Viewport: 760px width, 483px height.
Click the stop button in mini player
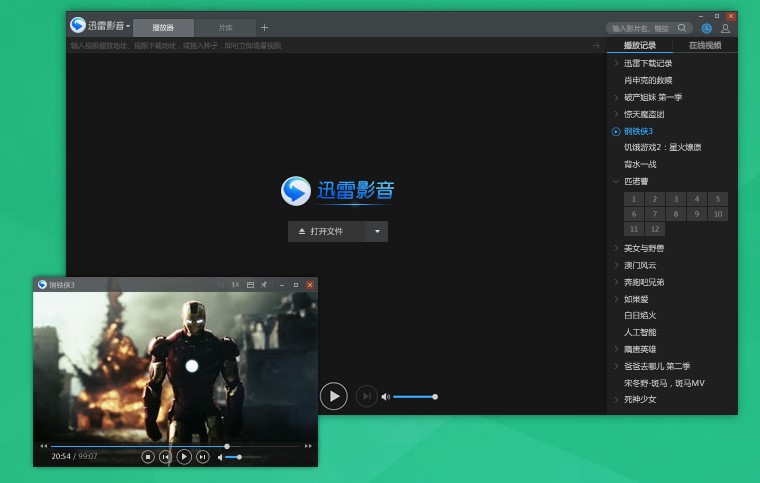tap(148, 457)
